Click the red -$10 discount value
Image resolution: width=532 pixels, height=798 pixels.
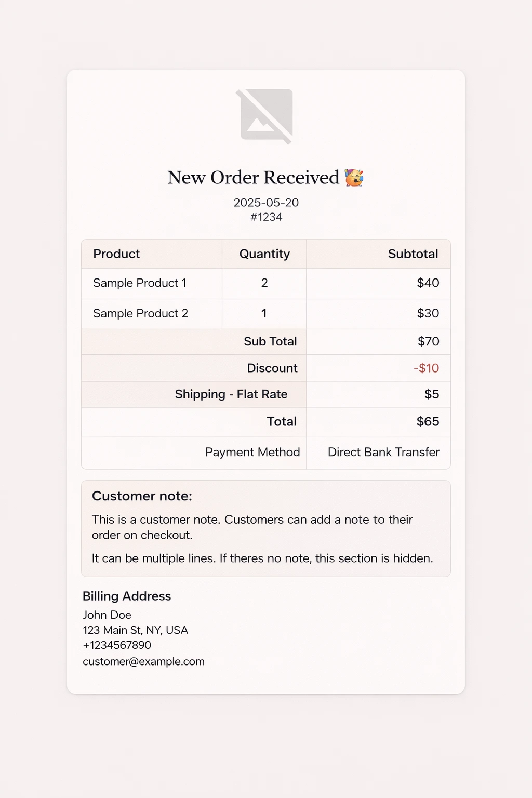pos(427,368)
